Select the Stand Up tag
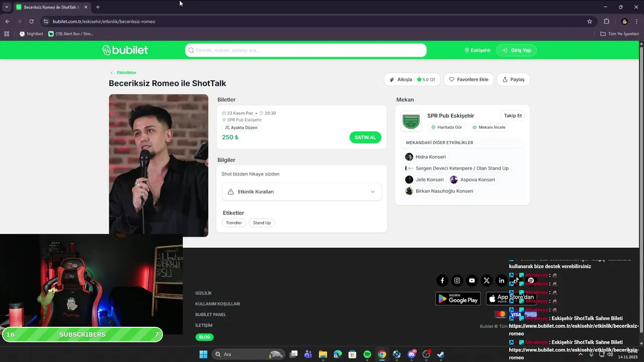The height and width of the screenshot is (362, 644). 262,223
